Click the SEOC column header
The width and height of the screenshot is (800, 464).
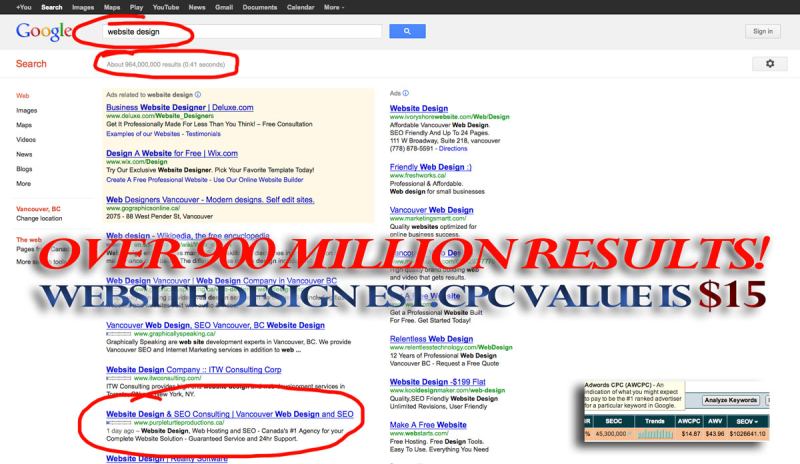613,421
